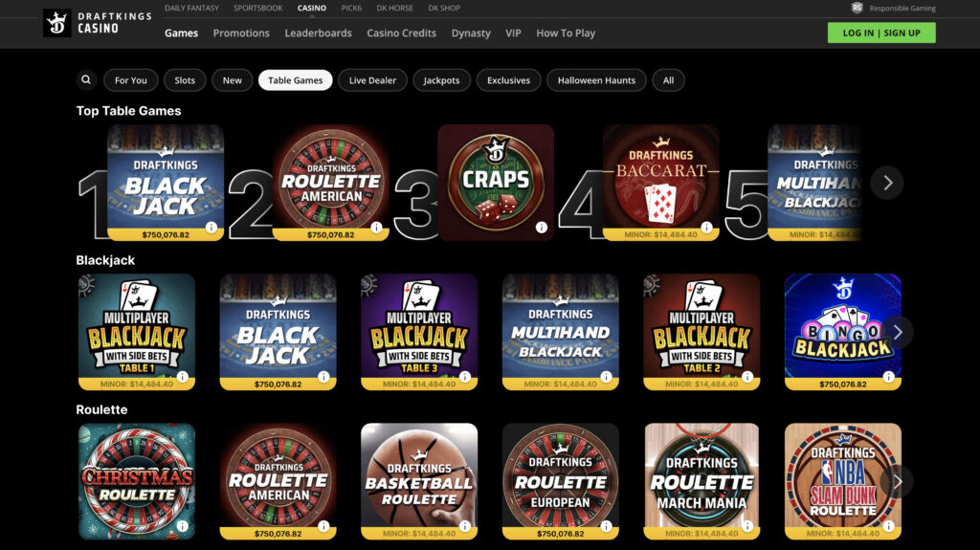Go to Daily Fantasy product link
The height and width of the screenshot is (550, 980).
(191, 8)
